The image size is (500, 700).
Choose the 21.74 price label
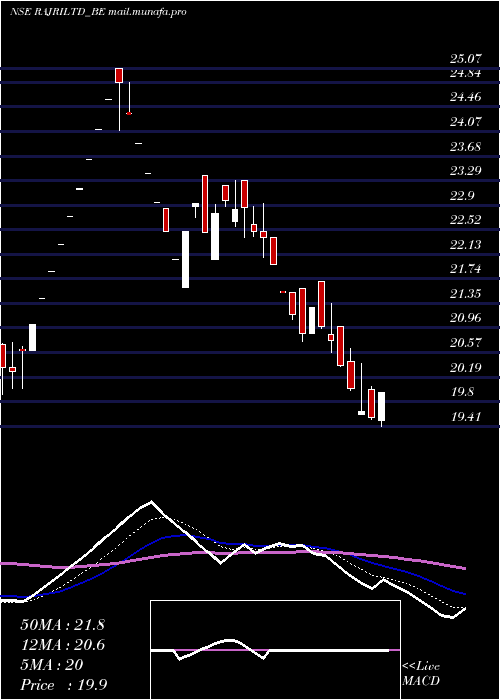tap(466, 269)
